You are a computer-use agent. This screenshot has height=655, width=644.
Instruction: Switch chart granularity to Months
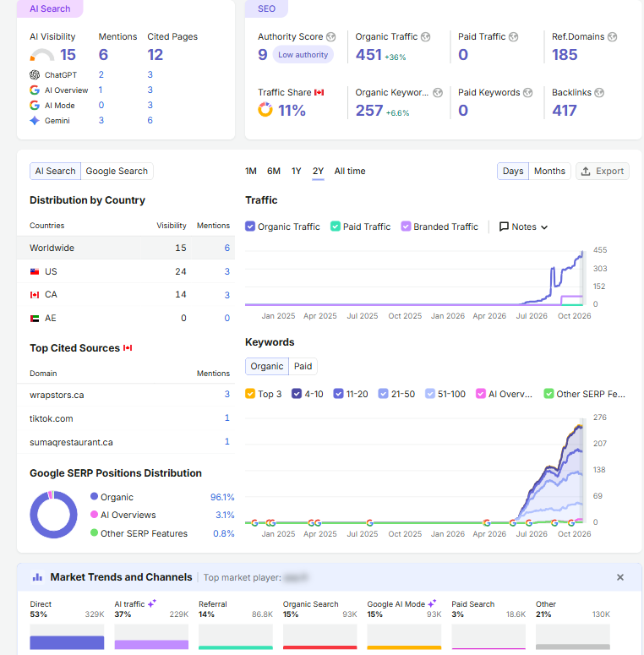coord(549,172)
